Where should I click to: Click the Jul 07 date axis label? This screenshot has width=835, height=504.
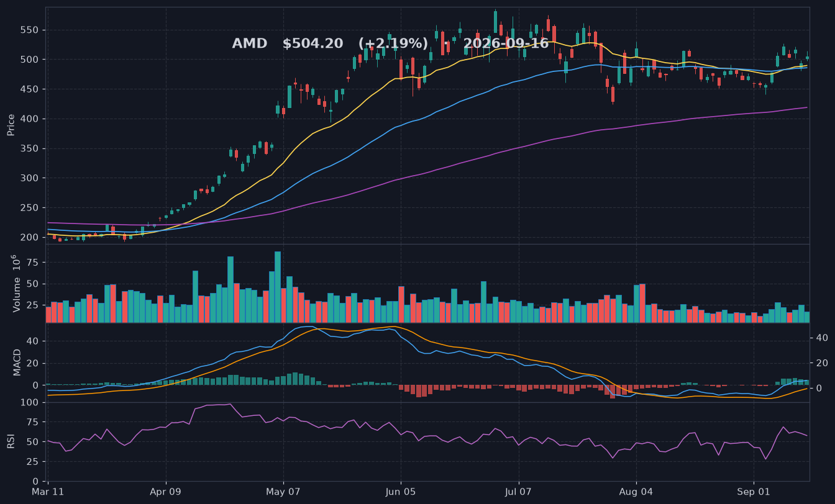(519, 492)
